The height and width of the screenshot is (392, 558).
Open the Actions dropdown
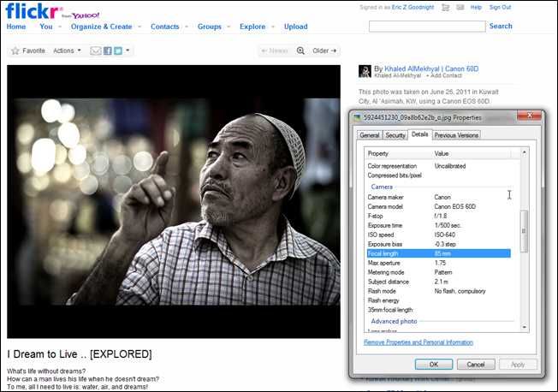[67, 50]
